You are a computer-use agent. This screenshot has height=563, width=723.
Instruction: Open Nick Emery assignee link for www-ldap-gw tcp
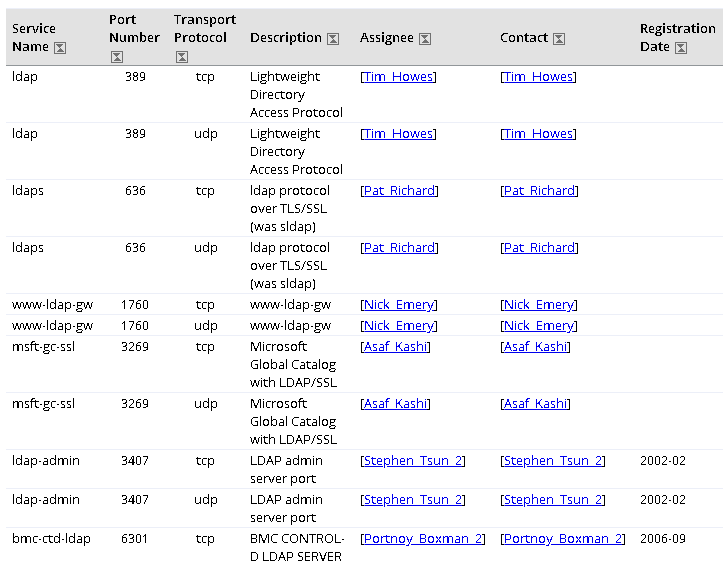pyautogui.click(x=399, y=305)
